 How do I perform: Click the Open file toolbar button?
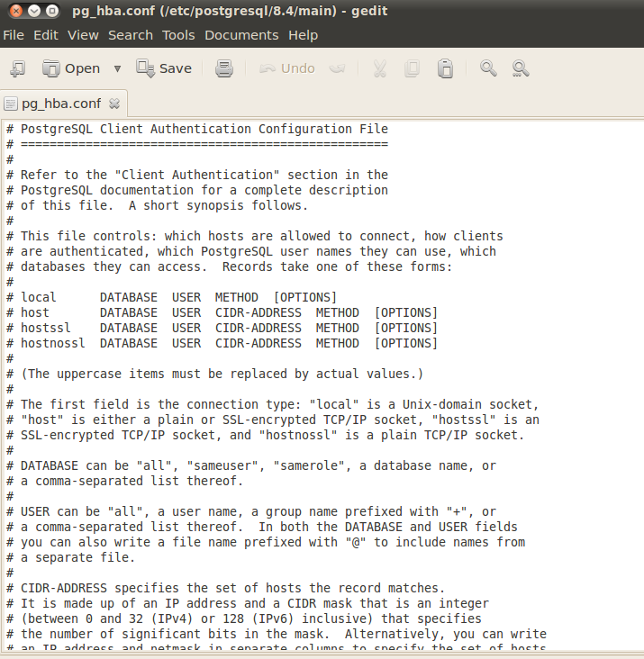71,68
